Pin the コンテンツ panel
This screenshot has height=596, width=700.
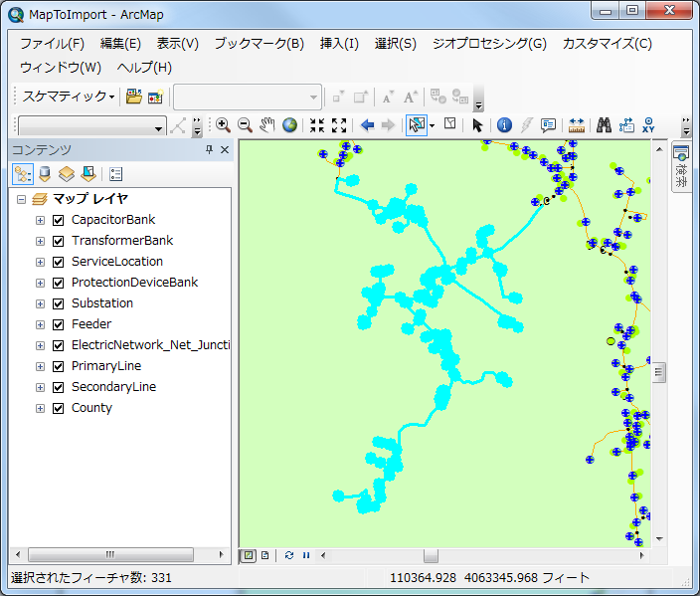pyautogui.click(x=209, y=149)
